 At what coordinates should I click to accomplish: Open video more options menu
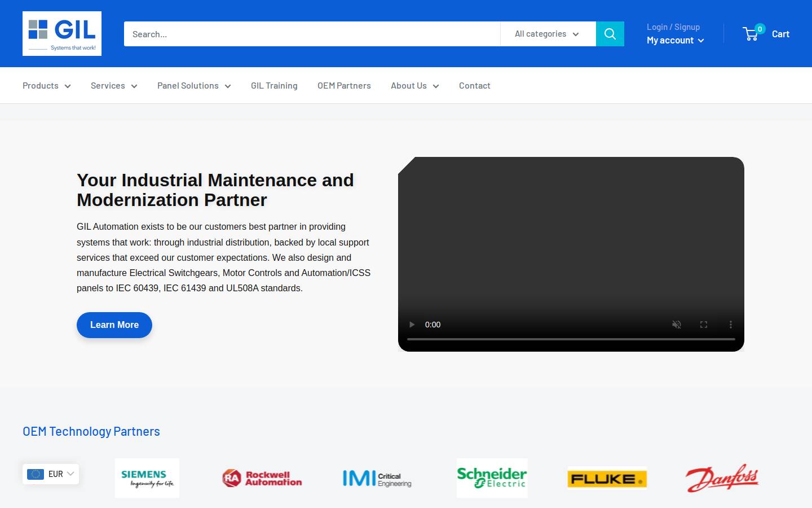[x=731, y=325]
